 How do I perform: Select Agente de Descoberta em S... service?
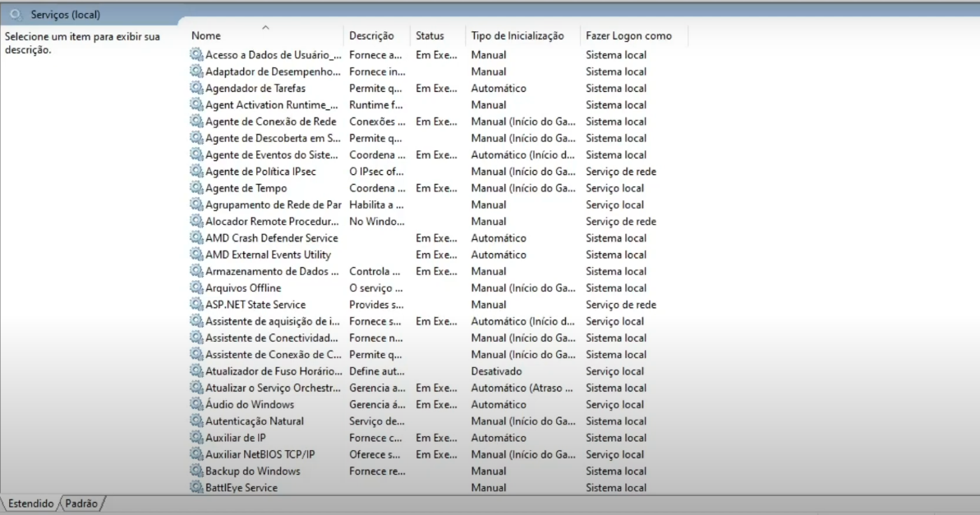(273, 138)
